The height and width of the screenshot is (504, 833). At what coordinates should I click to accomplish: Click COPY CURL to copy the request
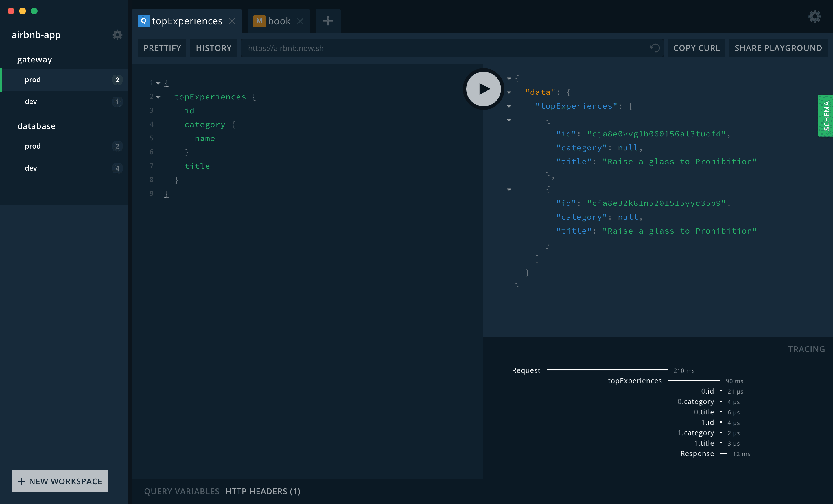696,48
